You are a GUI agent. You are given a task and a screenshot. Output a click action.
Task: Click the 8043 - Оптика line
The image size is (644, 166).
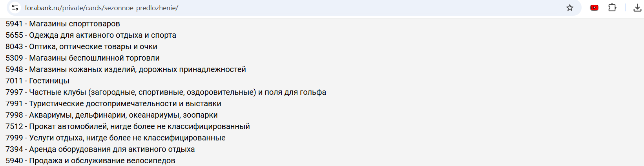pos(81,47)
